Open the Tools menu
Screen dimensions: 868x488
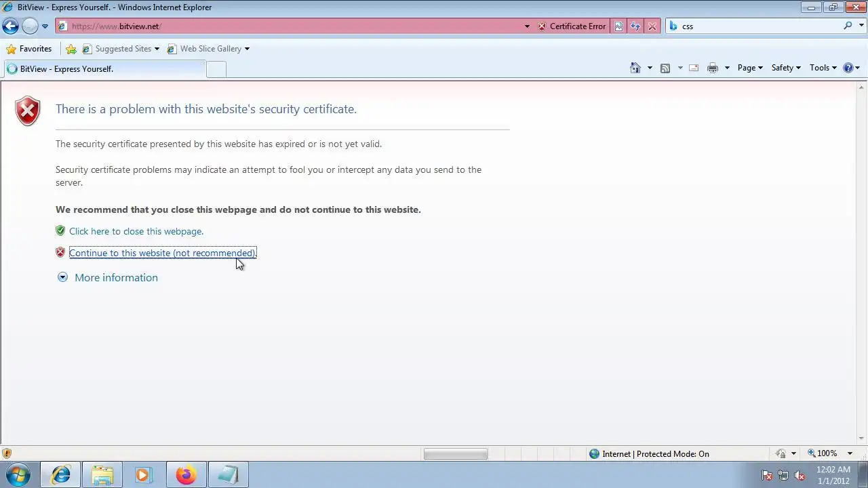pos(823,68)
